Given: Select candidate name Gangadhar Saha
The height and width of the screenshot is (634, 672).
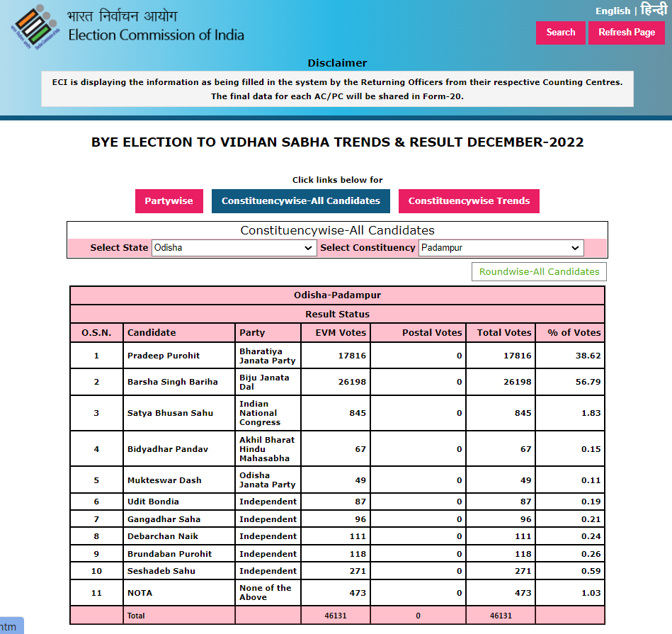Looking at the screenshot, I should point(164,519).
